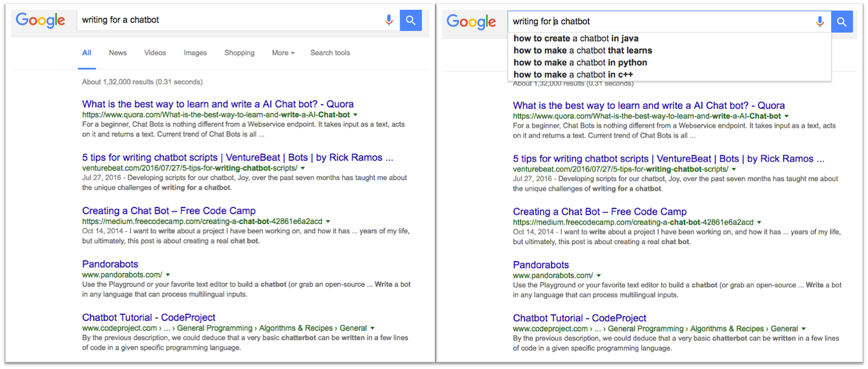Screen dimensions: 868x369
Task: Expand Quora URL dropdown arrow, left window
Action: (355, 115)
